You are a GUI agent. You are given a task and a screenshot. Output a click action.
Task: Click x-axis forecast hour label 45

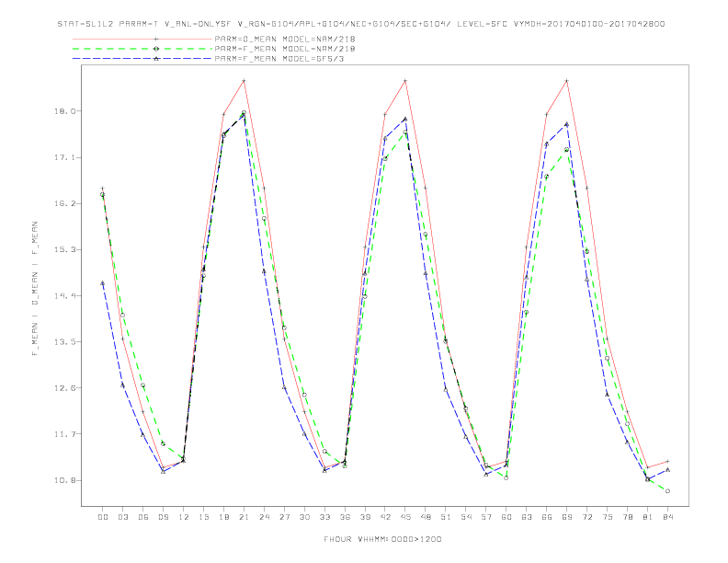pyautogui.click(x=405, y=517)
